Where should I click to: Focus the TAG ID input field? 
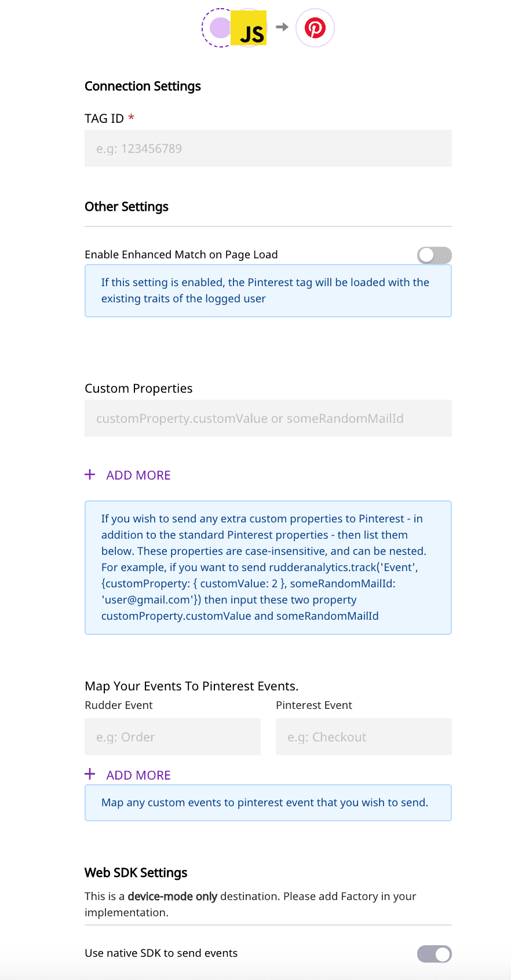268,148
